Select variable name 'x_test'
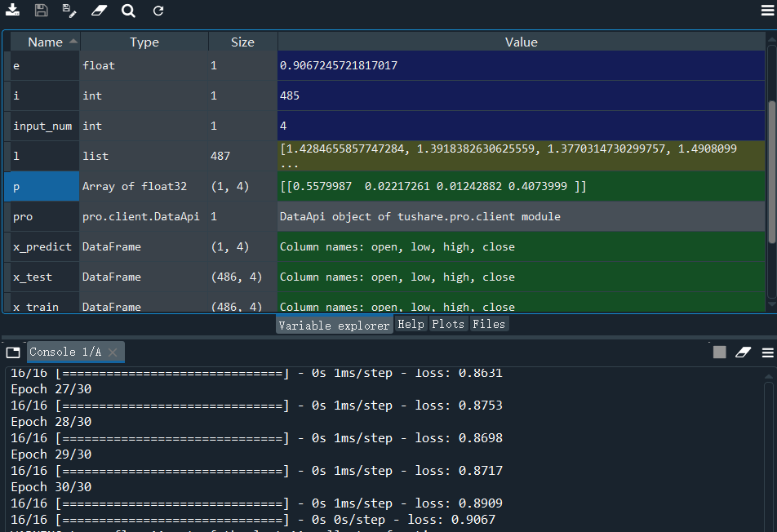The width and height of the screenshot is (777, 532). tap(45, 277)
